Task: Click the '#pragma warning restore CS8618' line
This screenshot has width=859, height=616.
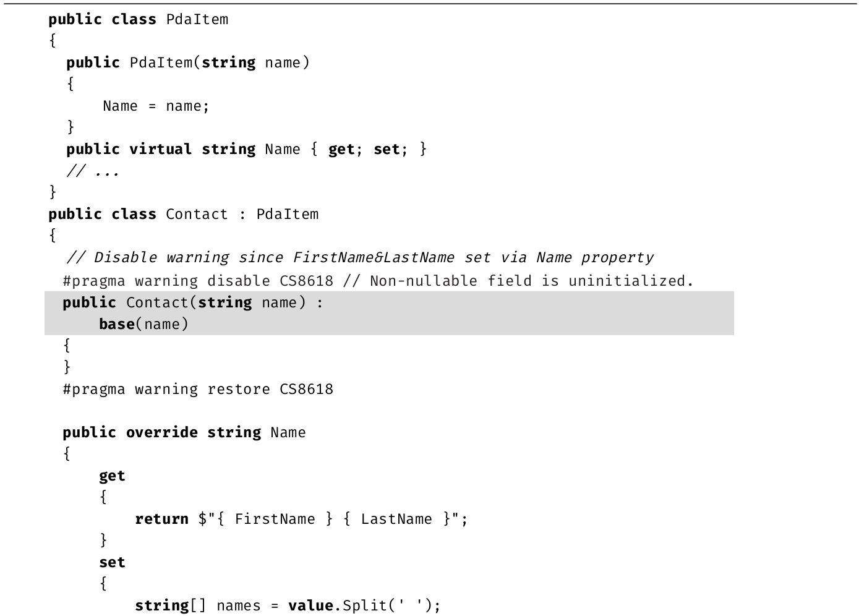Action: coord(198,389)
